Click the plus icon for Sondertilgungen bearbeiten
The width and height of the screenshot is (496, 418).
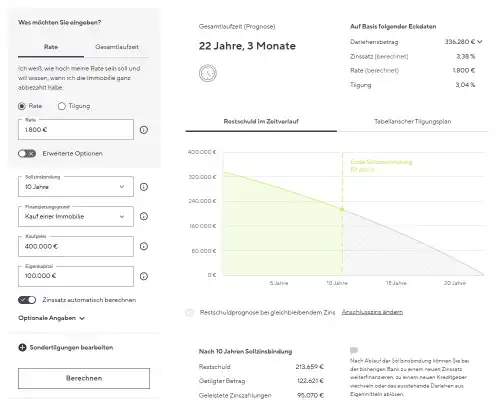[x=22, y=348]
